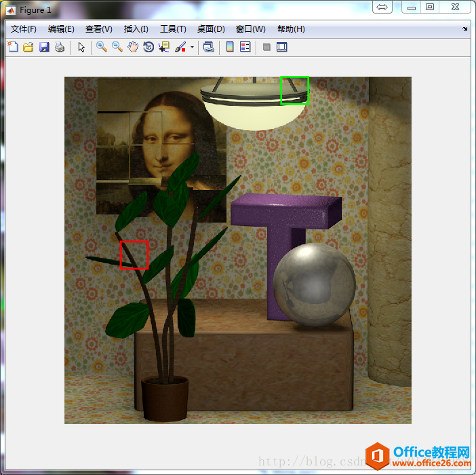Screen dimensions: 476x475
Task: Open the 工具(T) menu
Action: [173, 29]
